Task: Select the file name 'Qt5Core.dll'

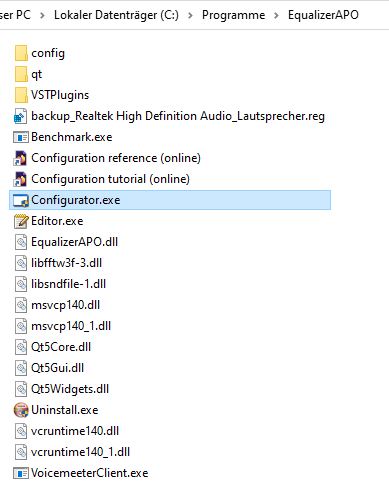Action: coord(61,347)
